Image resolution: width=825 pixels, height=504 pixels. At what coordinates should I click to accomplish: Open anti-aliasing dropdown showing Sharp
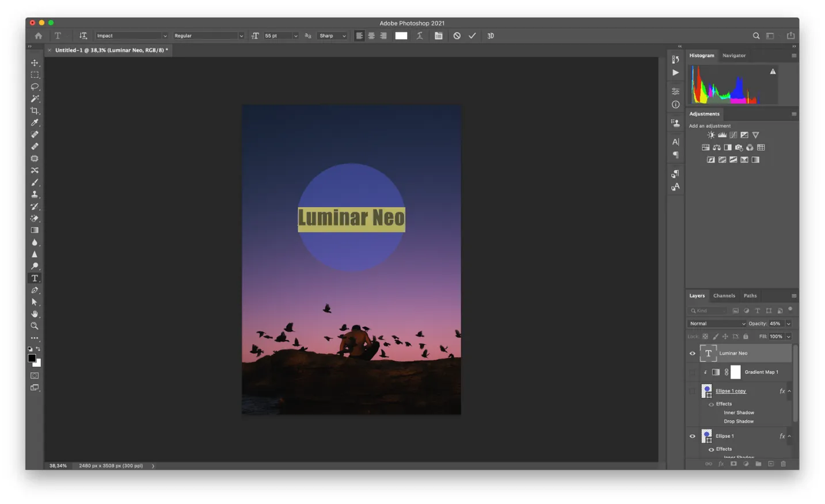[x=333, y=36]
